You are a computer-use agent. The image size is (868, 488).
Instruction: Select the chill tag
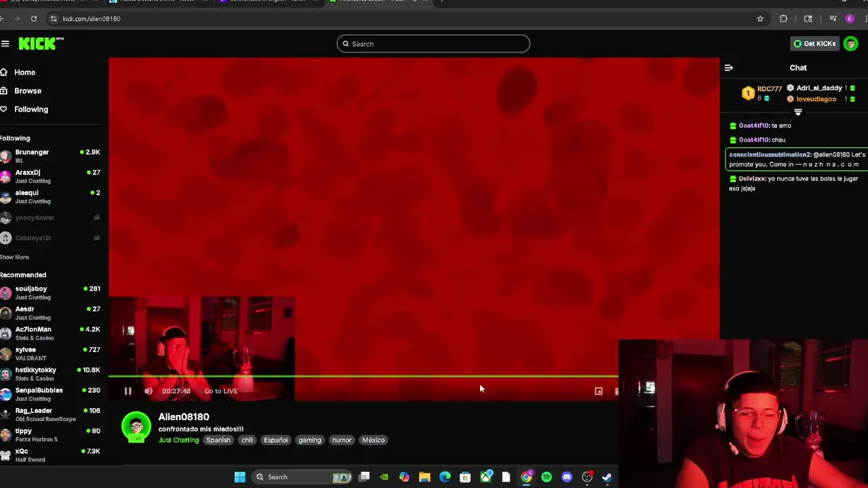click(x=247, y=440)
